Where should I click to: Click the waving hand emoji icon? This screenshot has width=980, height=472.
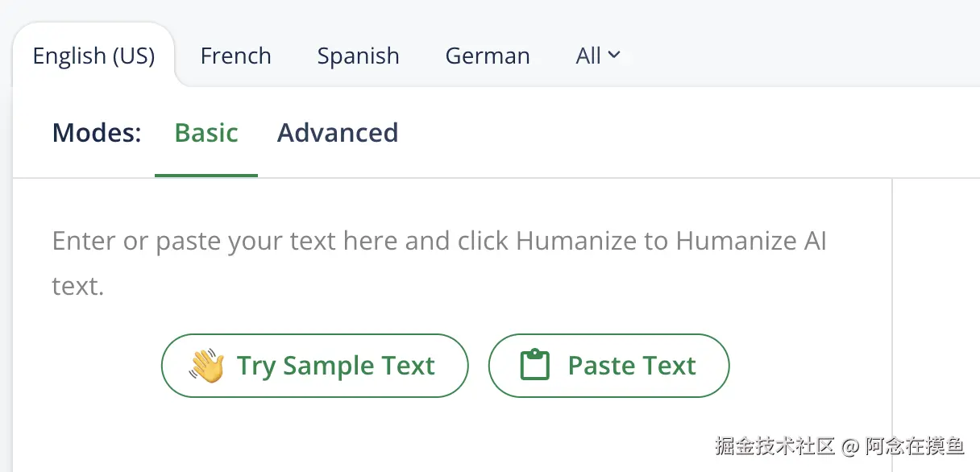click(x=206, y=366)
